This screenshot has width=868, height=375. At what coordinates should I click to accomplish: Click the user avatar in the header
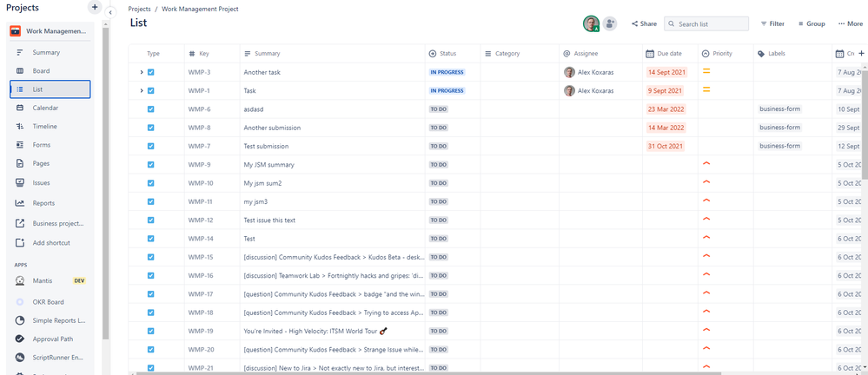click(x=591, y=23)
